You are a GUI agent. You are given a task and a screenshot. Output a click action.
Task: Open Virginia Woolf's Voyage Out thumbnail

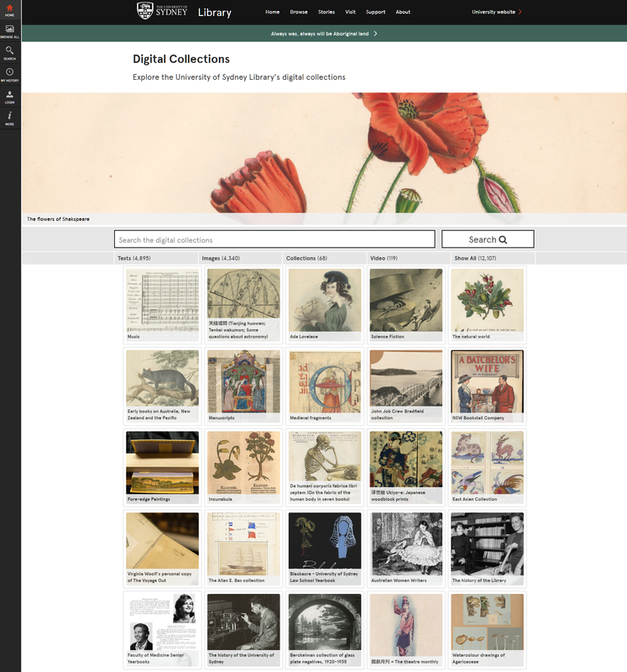coord(162,549)
